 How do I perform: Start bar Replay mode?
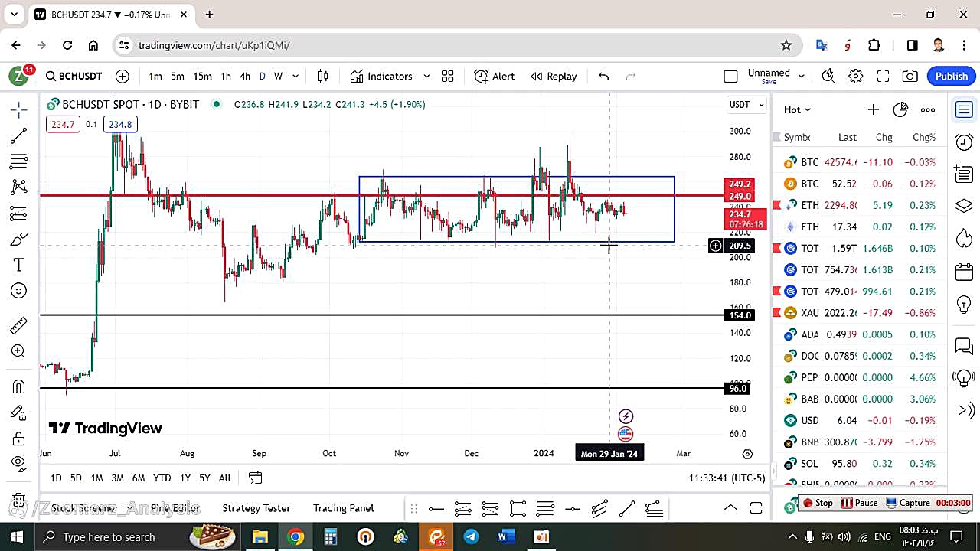tap(554, 76)
